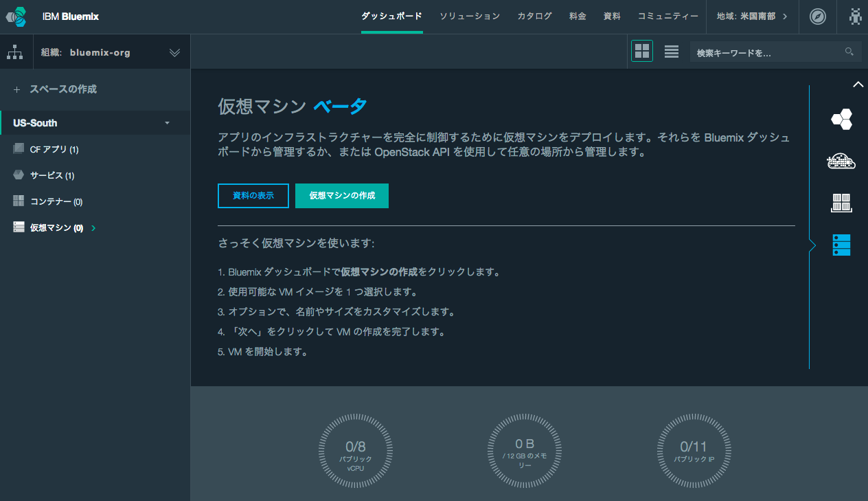
Task: Click the 仮想マシン ベータ heading
Action: (293, 107)
